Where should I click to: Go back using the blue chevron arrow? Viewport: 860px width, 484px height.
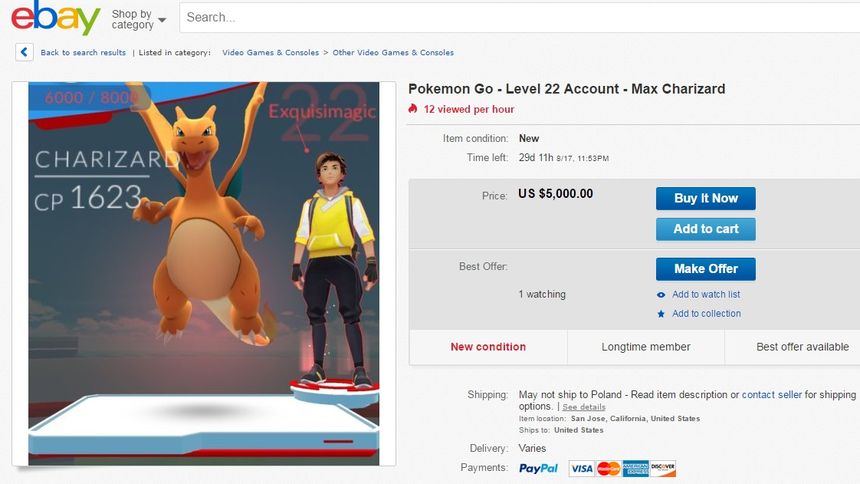[x=24, y=52]
